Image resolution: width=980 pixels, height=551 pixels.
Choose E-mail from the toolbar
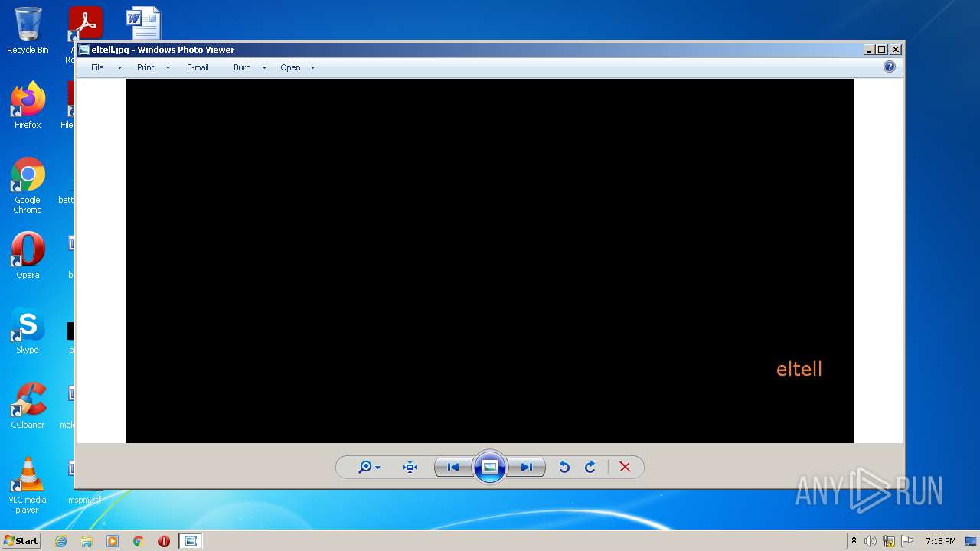pyautogui.click(x=198, y=67)
